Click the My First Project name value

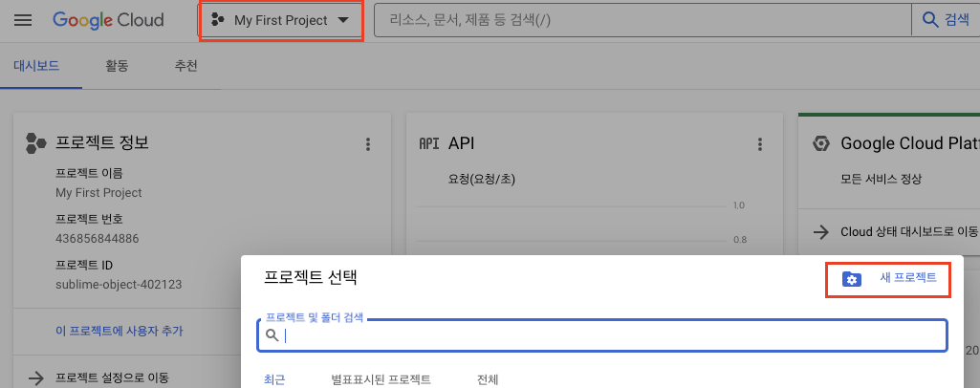click(x=98, y=192)
